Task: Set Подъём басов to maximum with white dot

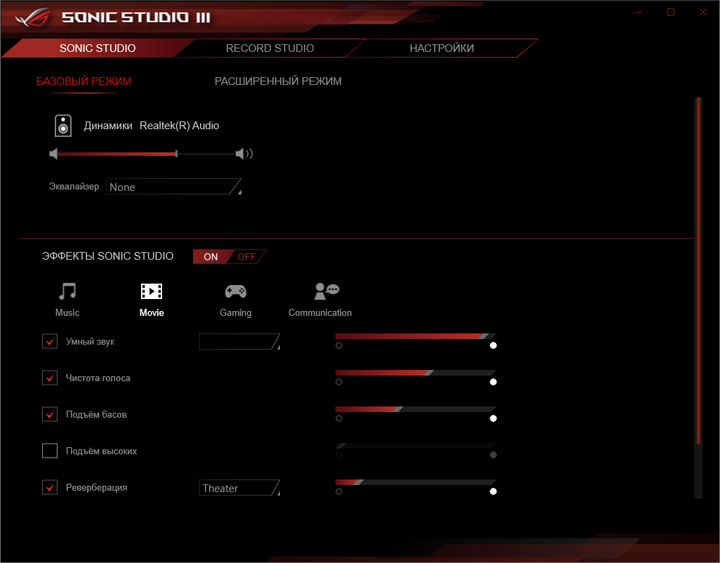Action: pyautogui.click(x=493, y=418)
